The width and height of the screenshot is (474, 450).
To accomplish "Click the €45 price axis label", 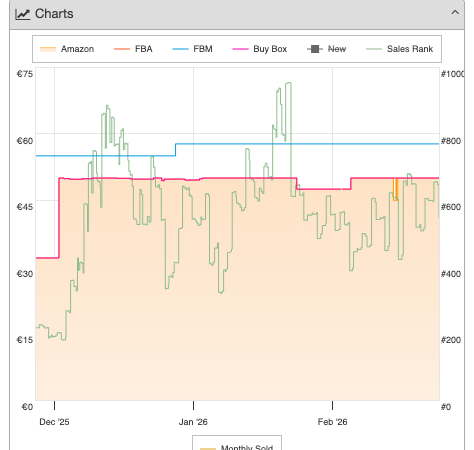I will pos(25,207).
